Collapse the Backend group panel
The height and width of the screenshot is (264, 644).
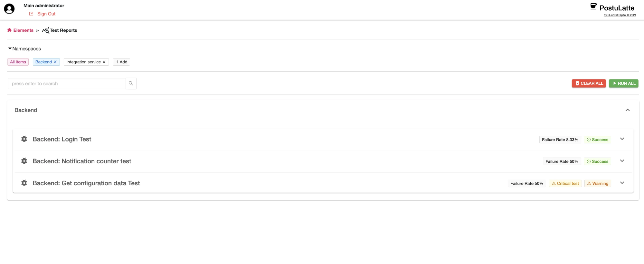[627, 110]
